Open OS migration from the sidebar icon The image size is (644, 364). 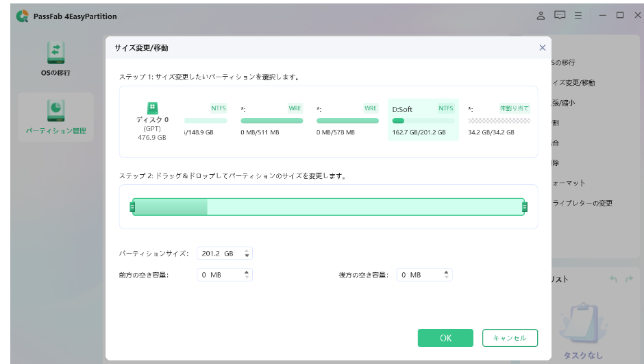55,53
